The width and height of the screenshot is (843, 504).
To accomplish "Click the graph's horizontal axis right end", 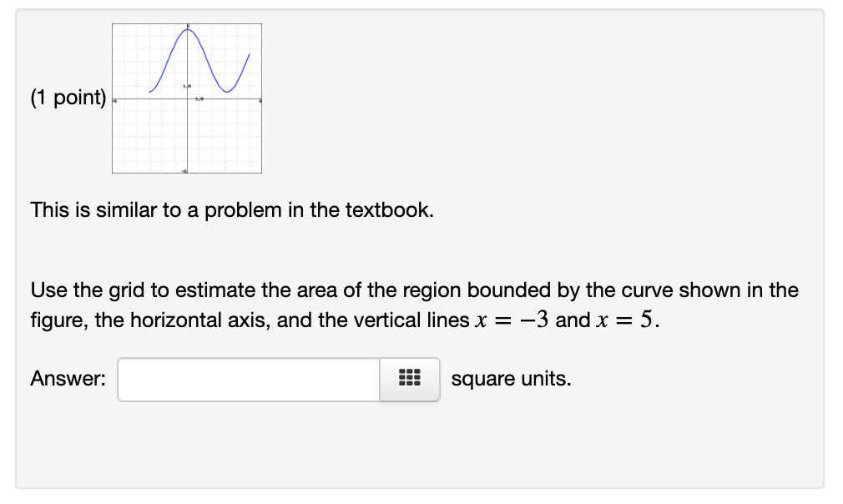I will tap(260, 101).
